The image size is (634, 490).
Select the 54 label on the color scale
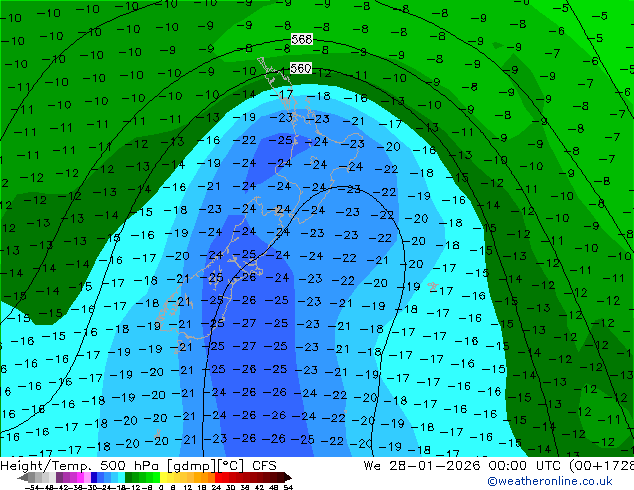pyautogui.click(x=288, y=487)
